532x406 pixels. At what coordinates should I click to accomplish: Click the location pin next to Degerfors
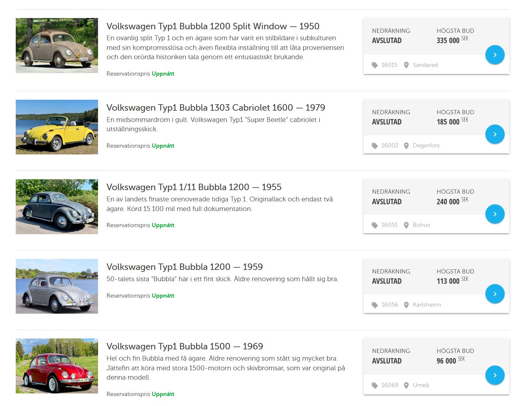point(406,146)
